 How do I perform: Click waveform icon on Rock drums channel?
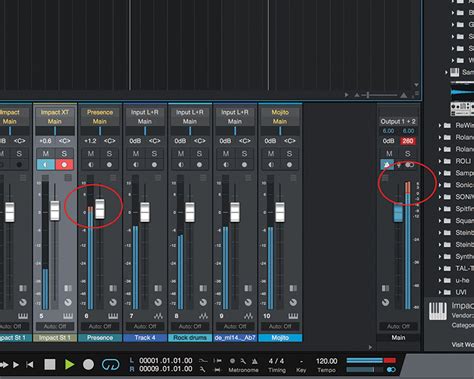203,316
